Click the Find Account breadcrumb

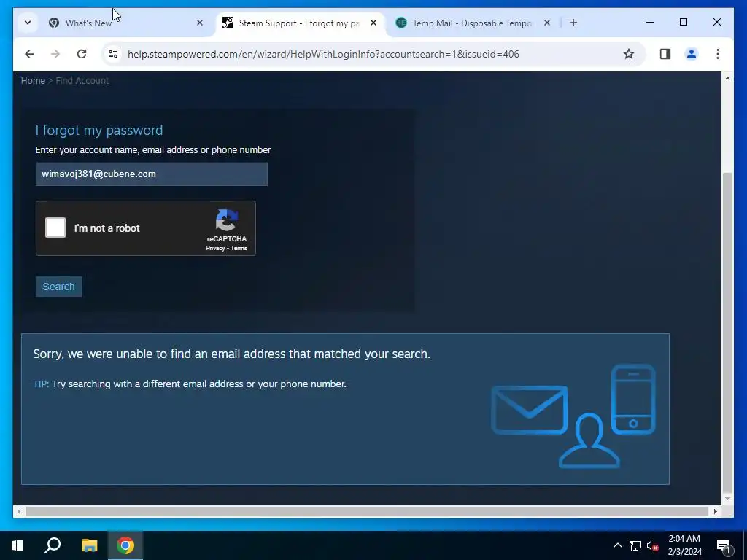point(82,81)
